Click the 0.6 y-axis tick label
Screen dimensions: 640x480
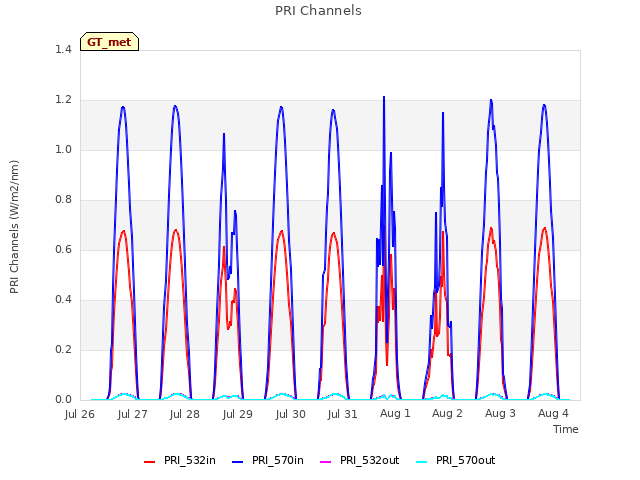click(x=63, y=249)
